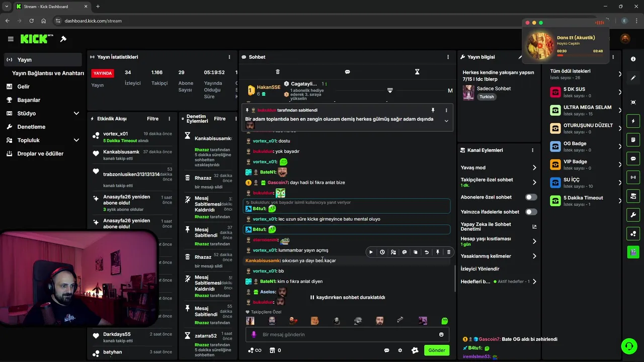Screen dimensions: 644x362
Task: Click the trash icon in chat toolbar
Action: [278, 72]
